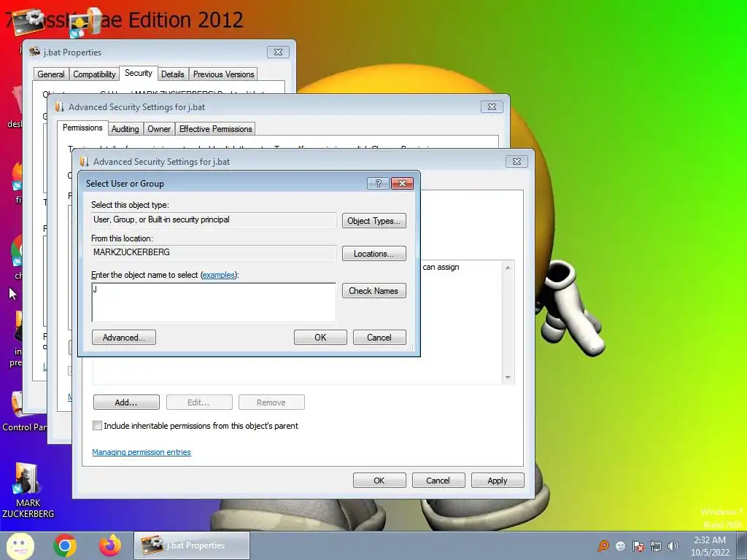The width and height of the screenshot is (747, 560).
Task: Open Firefox from the taskbar
Action: pos(110,545)
